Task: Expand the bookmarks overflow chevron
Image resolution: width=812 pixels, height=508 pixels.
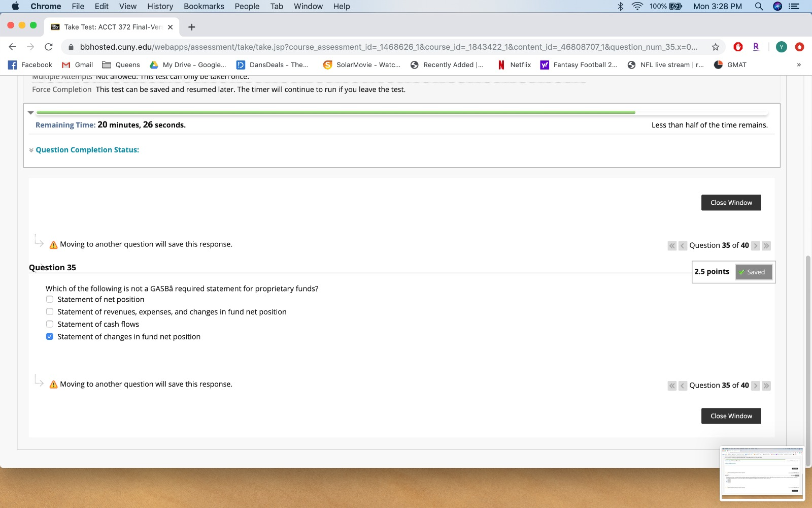Action: tap(798, 65)
